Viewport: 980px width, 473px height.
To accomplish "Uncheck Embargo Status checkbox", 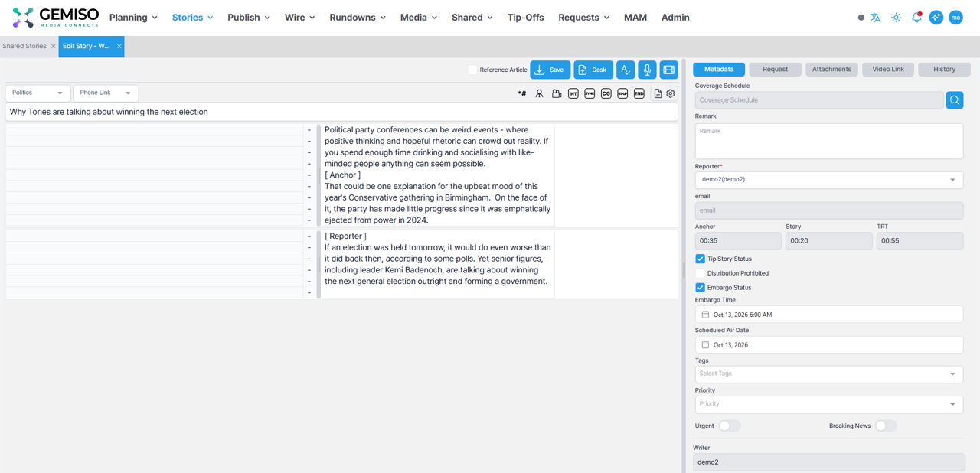I will 700,288.
